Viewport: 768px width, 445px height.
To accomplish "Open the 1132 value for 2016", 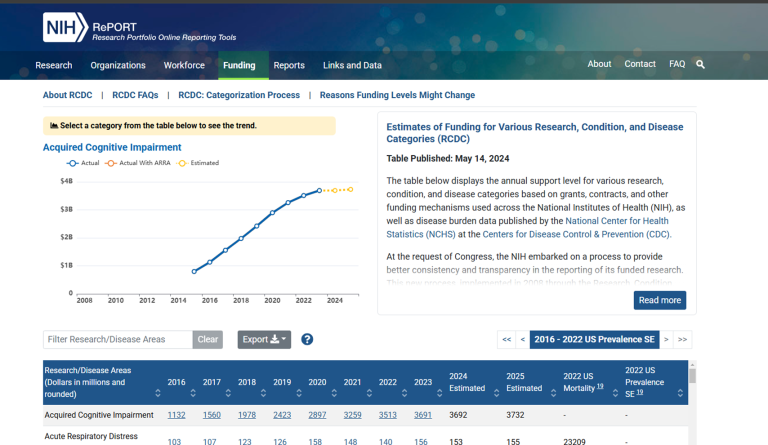I will tap(176, 415).
